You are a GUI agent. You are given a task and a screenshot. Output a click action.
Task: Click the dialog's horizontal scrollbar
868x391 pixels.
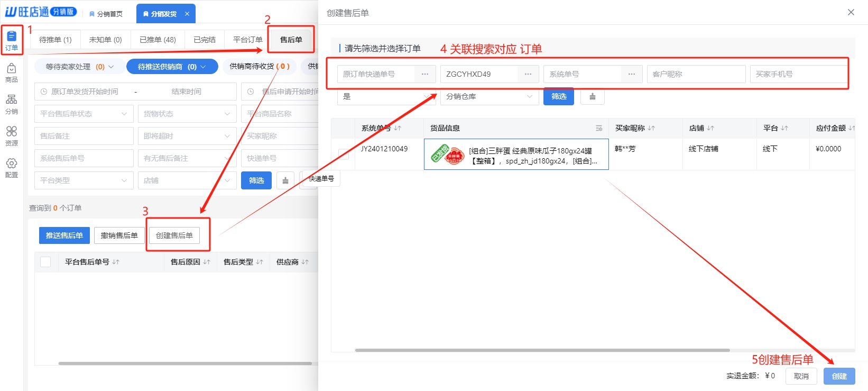(542, 350)
